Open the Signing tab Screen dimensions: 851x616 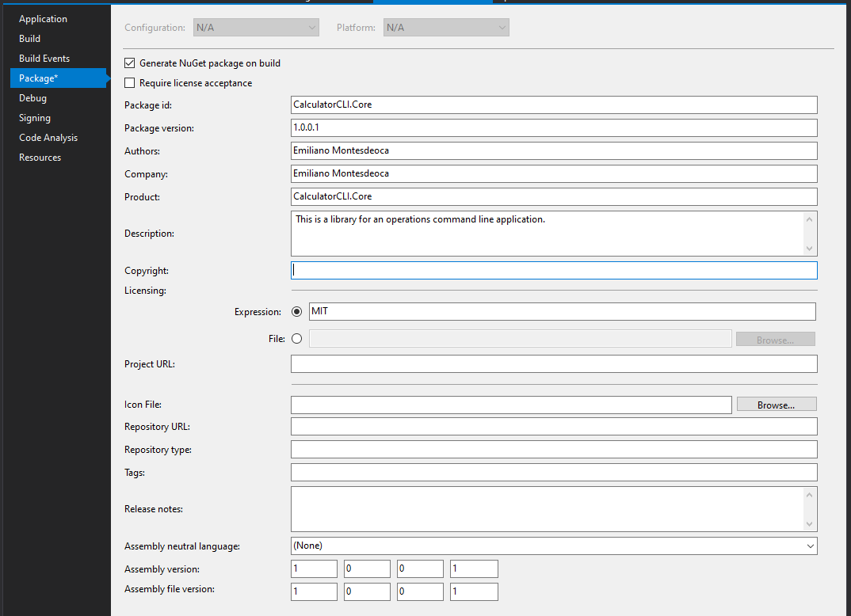tap(35, 118)
